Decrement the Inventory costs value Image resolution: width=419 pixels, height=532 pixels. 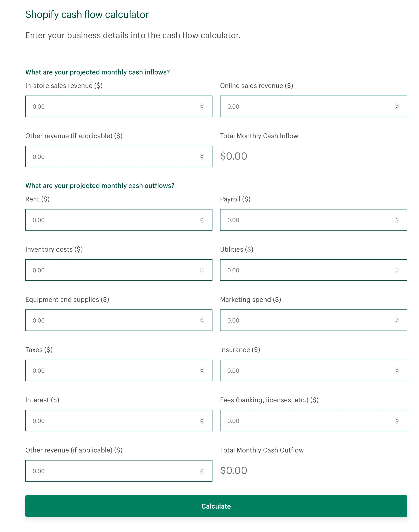(202, 271)
